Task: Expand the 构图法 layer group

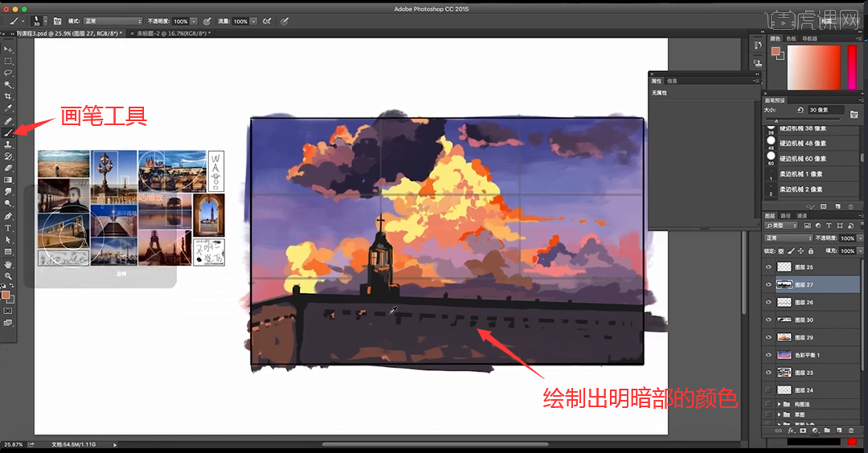Action: click(779, 404)
